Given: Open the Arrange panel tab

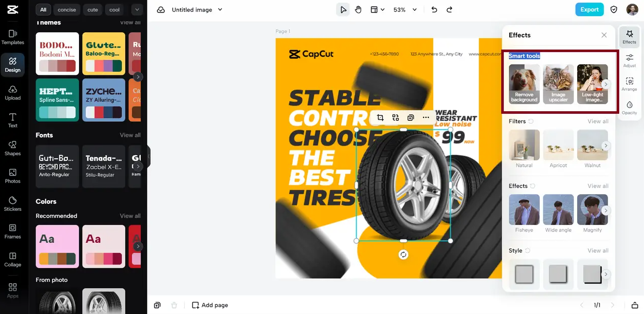Looking at the screenshot, I should point(629,84).
